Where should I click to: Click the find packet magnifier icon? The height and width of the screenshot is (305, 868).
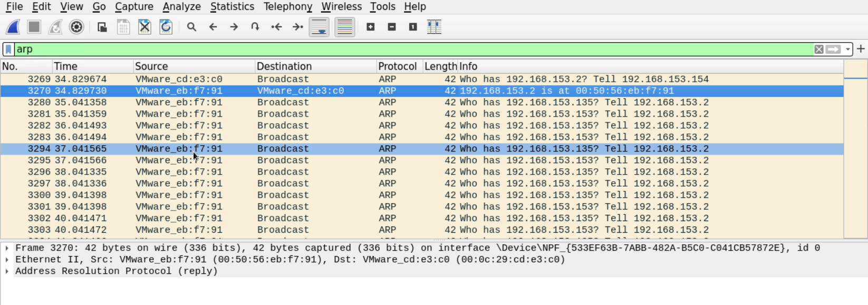tap(191, 27)
